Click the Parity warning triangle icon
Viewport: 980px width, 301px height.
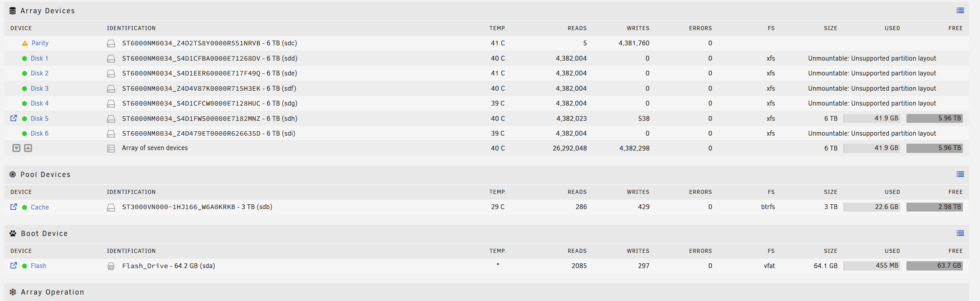click(25, 43)
